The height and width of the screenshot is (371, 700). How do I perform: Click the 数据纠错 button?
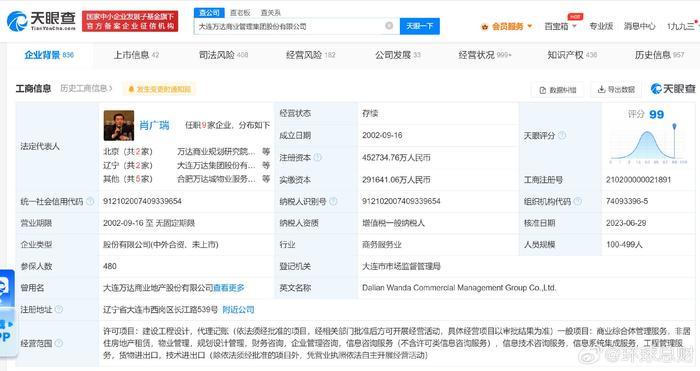(x=558, y=90)
